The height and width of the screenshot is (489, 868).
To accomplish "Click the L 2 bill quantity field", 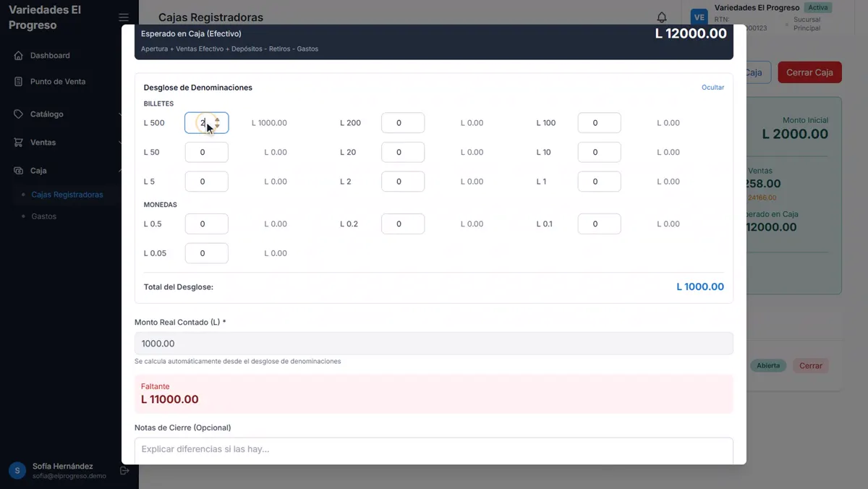I will click(x=403, y=182).
